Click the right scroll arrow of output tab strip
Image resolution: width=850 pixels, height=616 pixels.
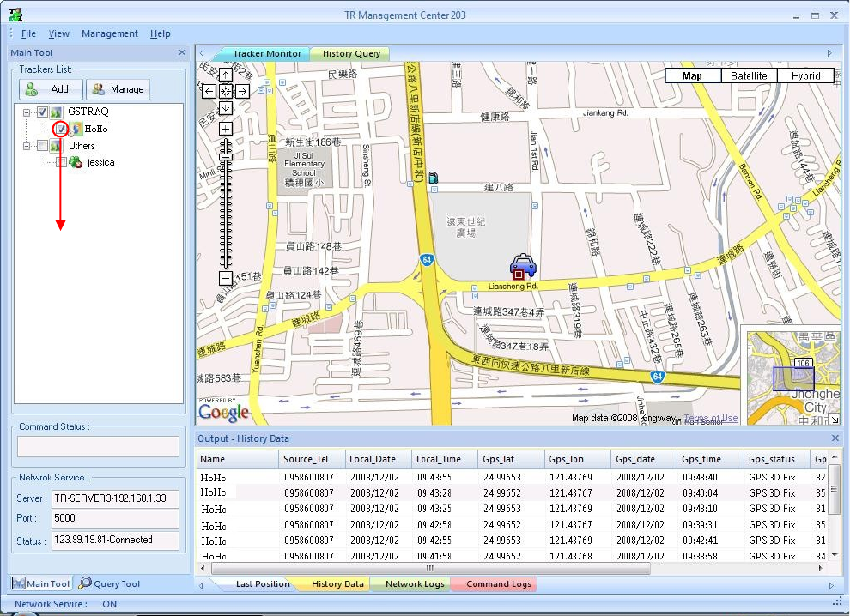point(830,585)
